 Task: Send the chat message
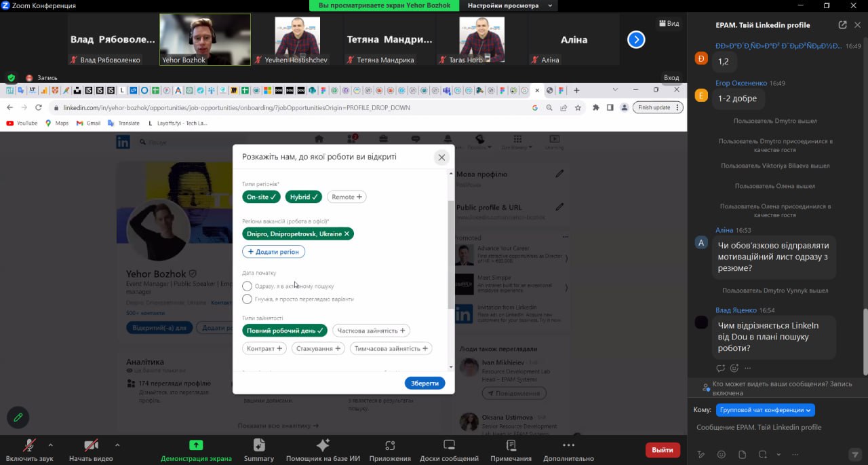[854, 454]
